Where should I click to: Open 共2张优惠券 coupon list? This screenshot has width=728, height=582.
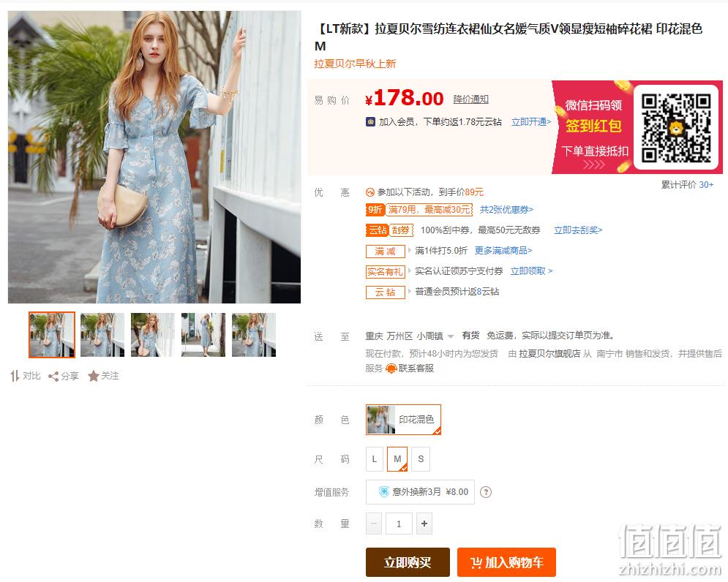point(506,210)
